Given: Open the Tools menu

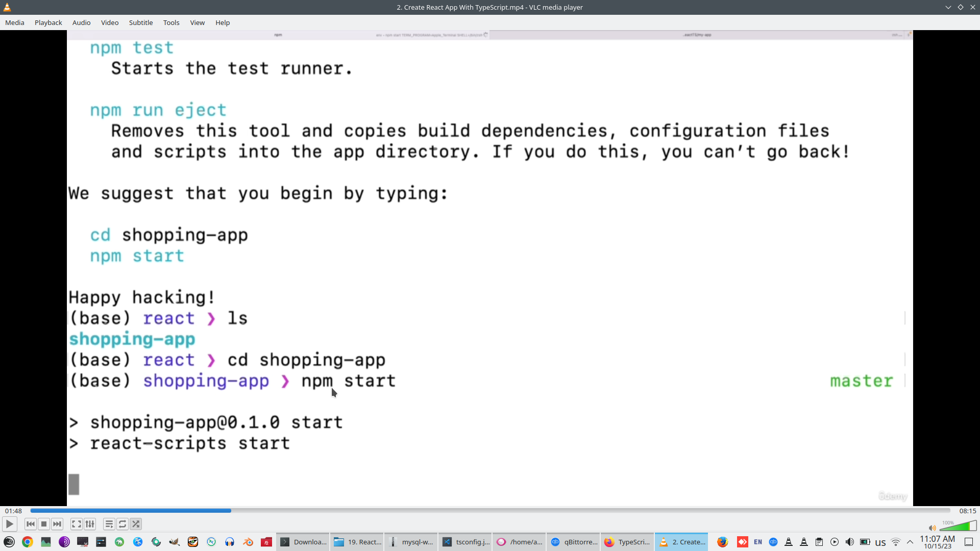Looking at the screenshot, I should (x=171, y=22).
